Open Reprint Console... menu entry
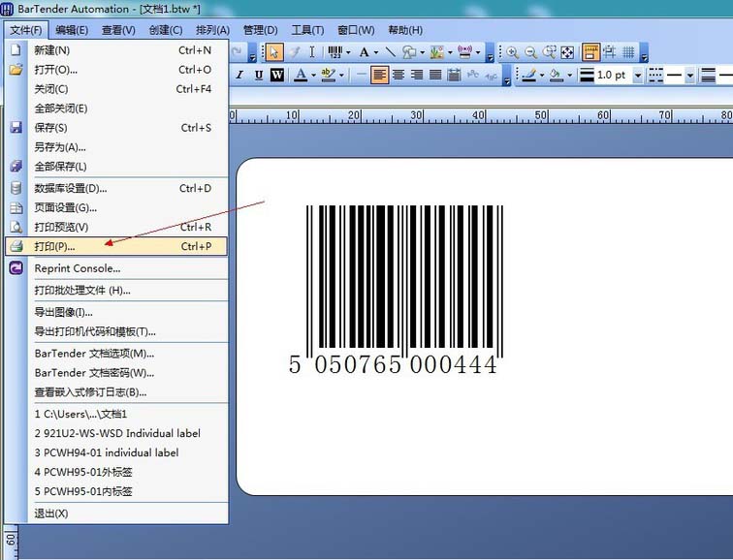733x560 pixels. [116, 268]
